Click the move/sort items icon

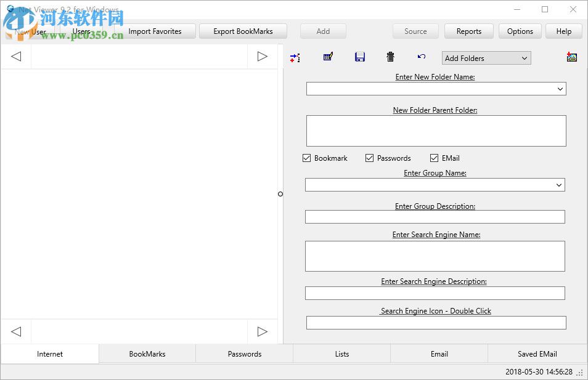295,58
